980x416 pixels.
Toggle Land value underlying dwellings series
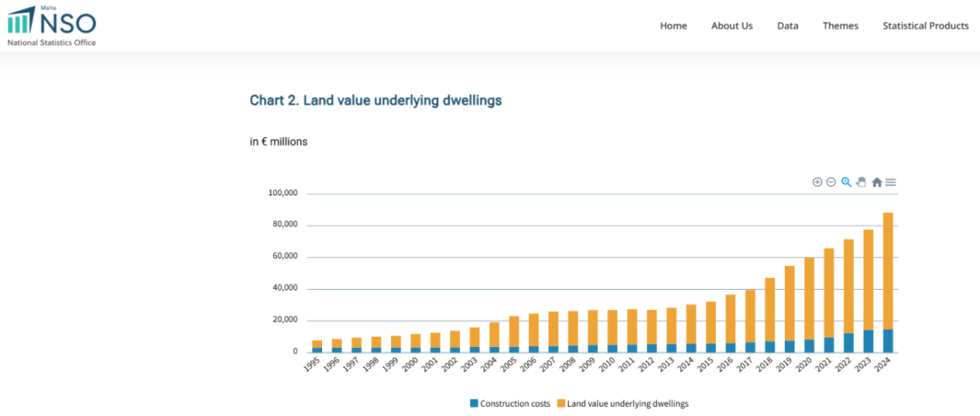628,402
